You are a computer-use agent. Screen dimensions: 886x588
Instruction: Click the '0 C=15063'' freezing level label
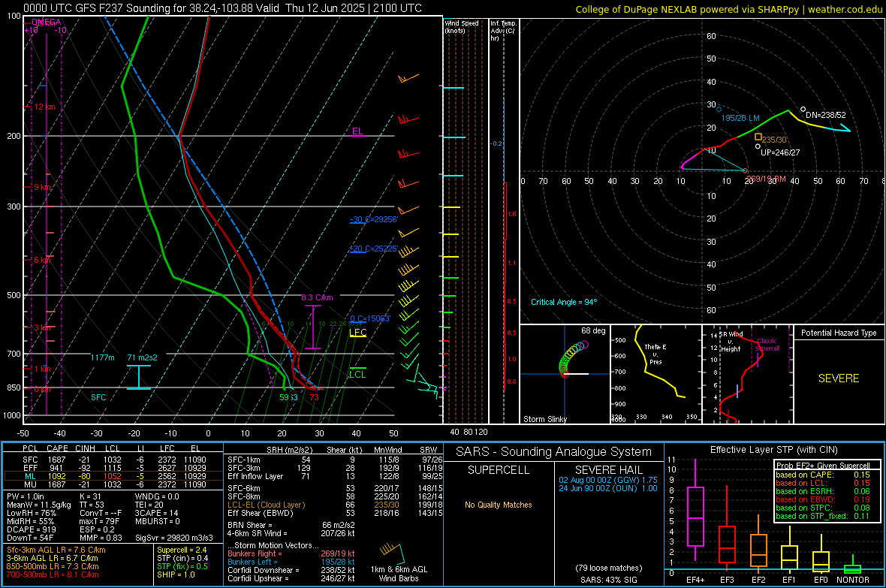click(x=370, y=318)
